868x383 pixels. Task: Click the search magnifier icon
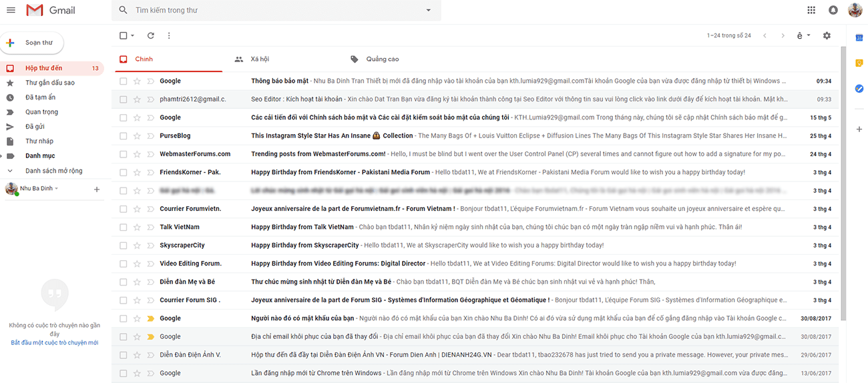pos(123,11)
